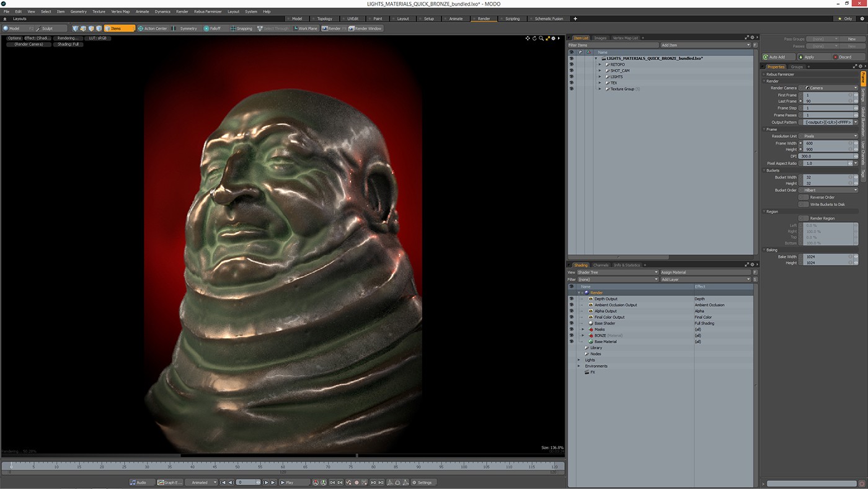
Task: Click the Items selection mode button
Action: pos(120,29)
